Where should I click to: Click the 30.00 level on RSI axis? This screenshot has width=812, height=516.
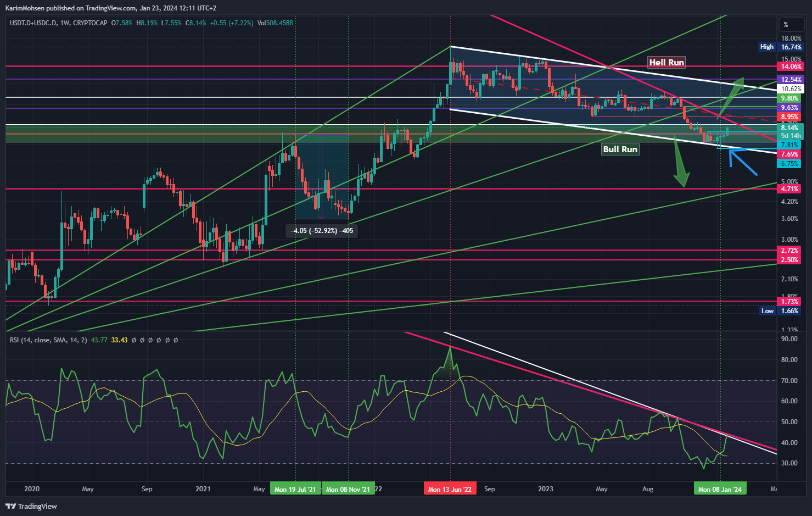(789, 463)
